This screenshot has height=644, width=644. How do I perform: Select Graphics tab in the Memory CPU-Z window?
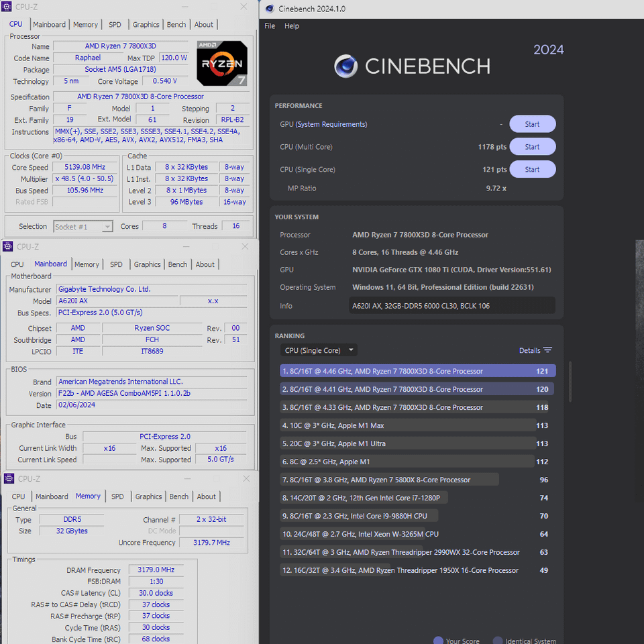(x=148, y=496)
